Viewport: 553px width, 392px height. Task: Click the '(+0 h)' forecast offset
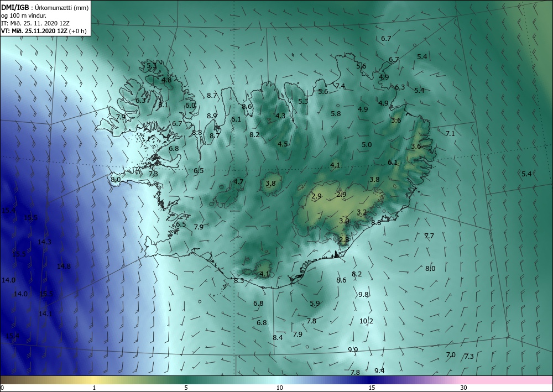coord(79,30)
